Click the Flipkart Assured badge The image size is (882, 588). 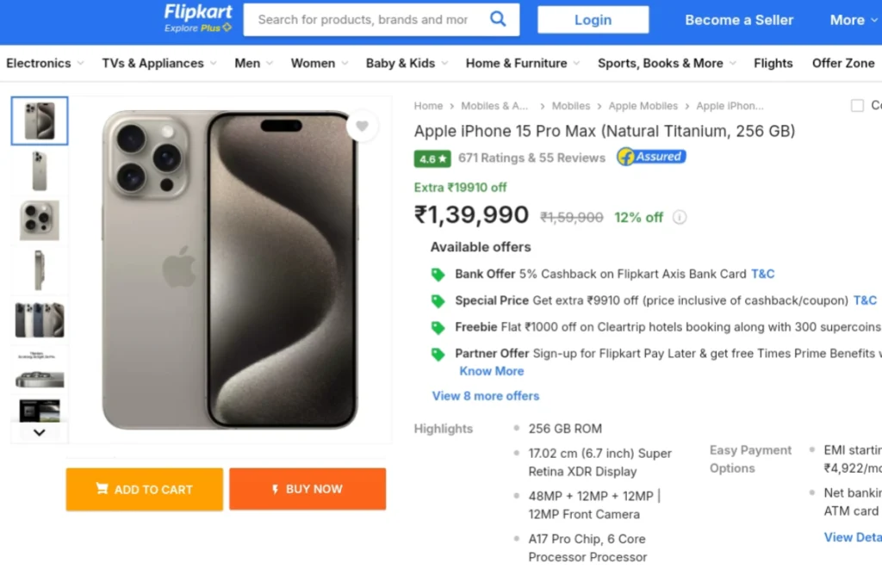click(x=651, y=157)
